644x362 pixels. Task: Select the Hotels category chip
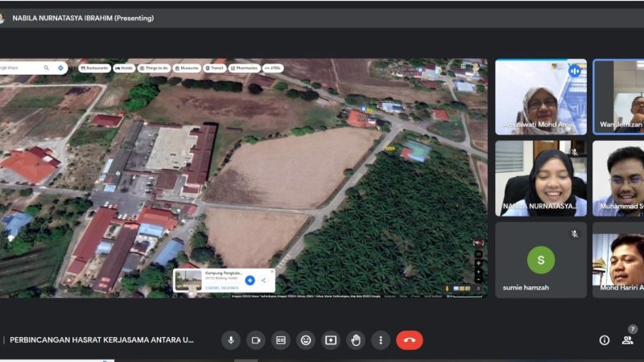[x=124, y=68]
